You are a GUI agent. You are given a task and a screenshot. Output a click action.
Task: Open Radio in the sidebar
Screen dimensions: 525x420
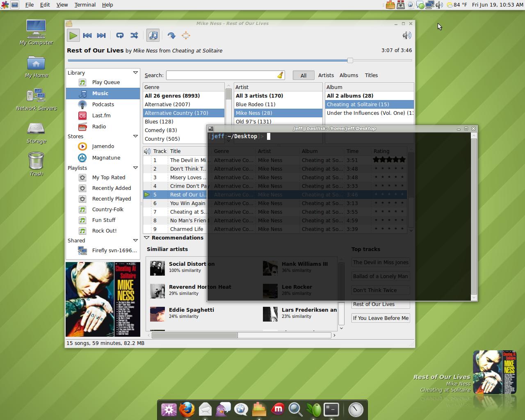103,126
